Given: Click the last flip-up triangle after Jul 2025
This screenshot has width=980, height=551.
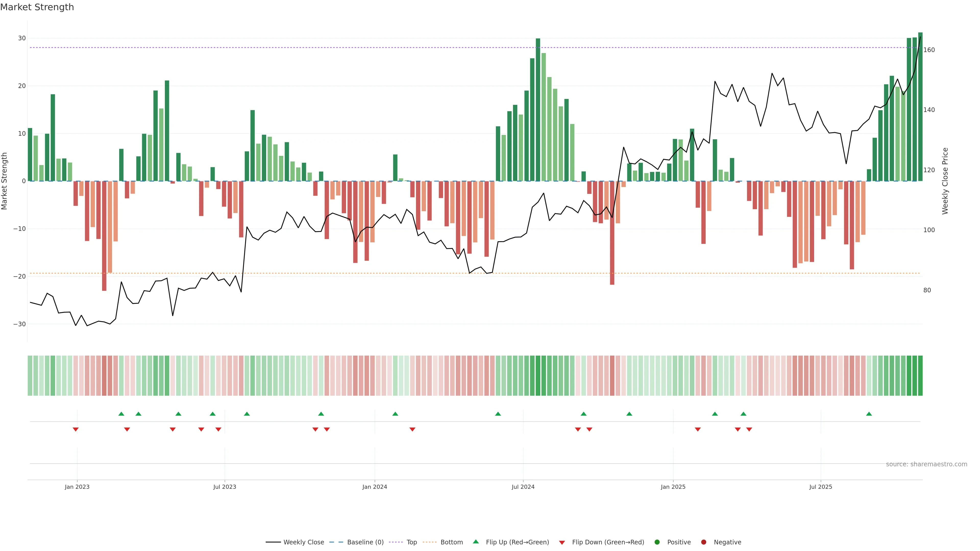Looking at the screenshot, I should [869, 414].
